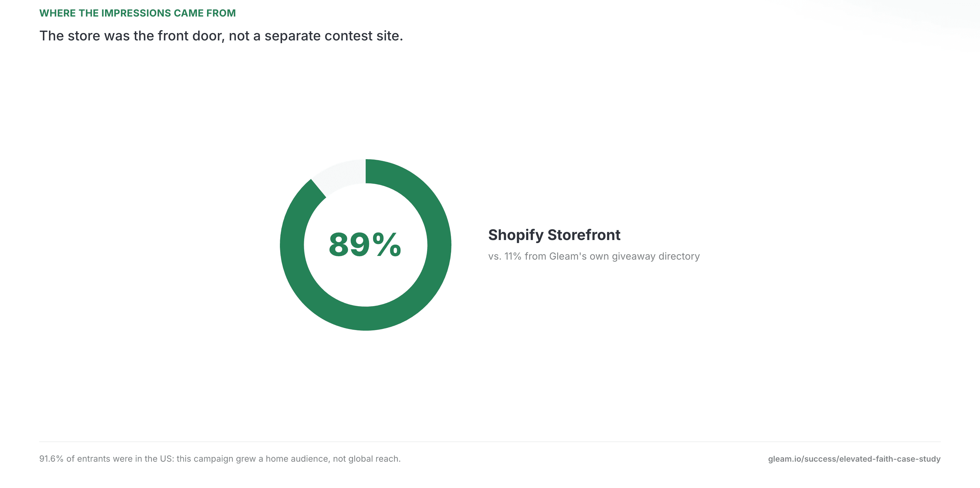Click the green WHERE THE IMPRESSIONS CAME FROM heading
980x488 pixels.
[138, 13]
